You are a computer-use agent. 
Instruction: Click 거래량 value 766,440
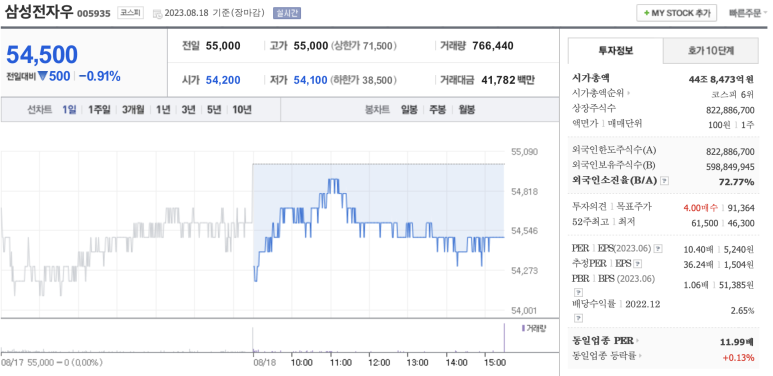tap(493, 46)
